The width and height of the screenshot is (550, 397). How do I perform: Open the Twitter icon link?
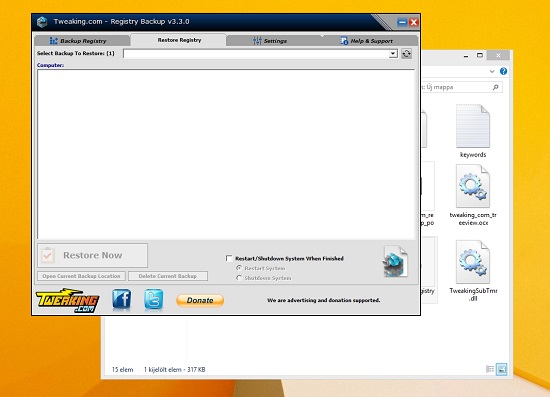point(154,300)
